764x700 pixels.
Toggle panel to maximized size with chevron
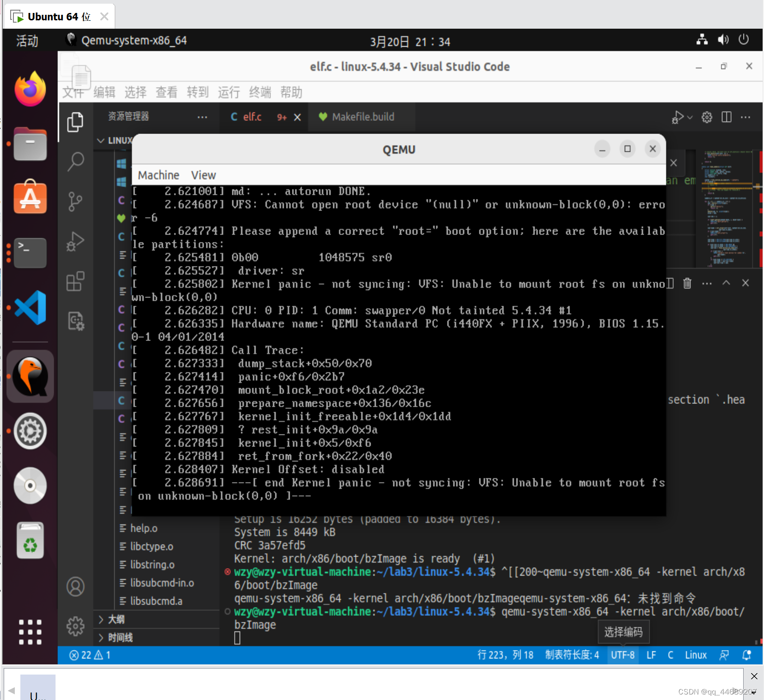click(x=726, y=283)
